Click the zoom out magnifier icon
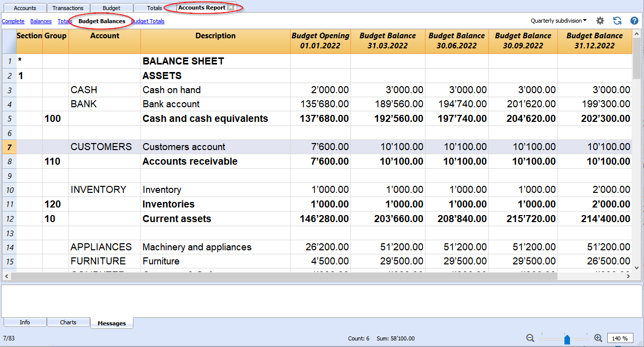This screenshot has width=644, height=347. tap(530, 338)
